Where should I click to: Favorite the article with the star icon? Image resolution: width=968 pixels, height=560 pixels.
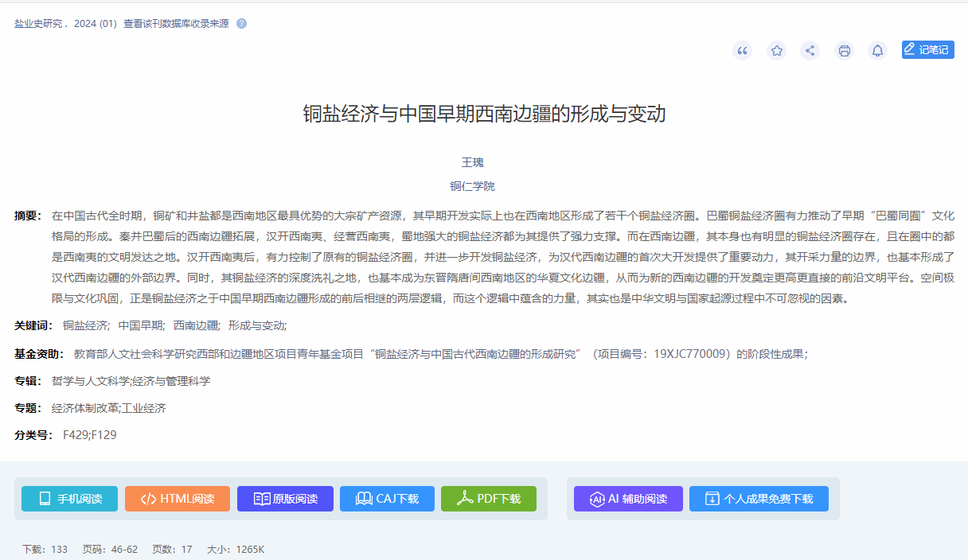776,51
